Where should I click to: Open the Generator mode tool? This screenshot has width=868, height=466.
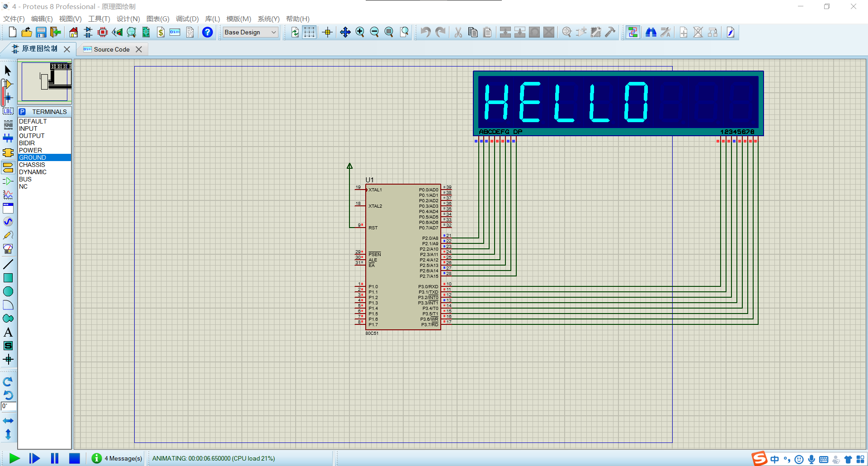tap(8, 222)
